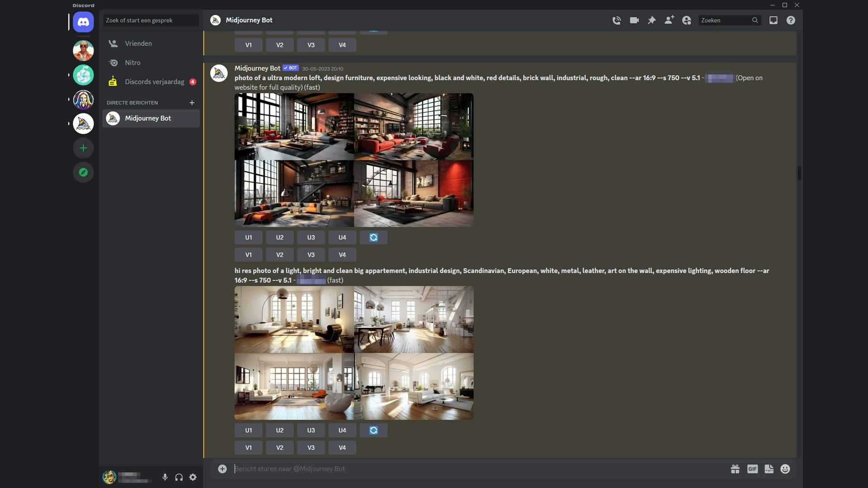Explore discoverable servers compass icon

pyautogui.click(x=83, y=172)
